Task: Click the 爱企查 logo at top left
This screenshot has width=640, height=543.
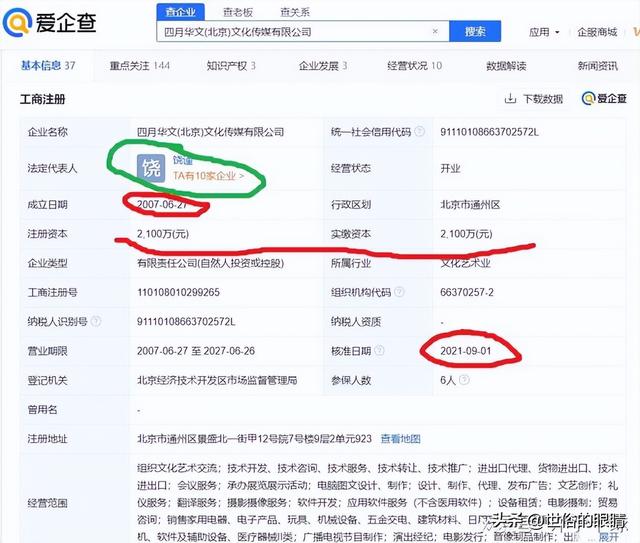Action: pyautogui.click(x=49, y=22)
